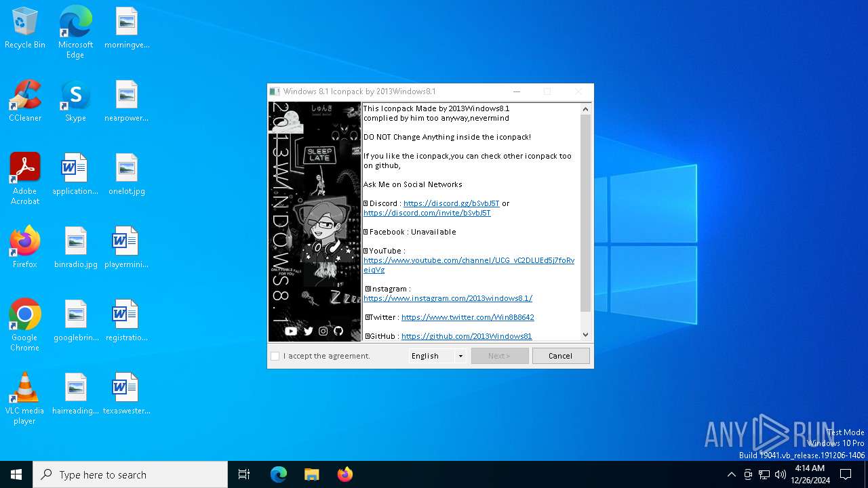868x488 pixels.
Task: Click 'DO NOT Change Anything inside the iconpack!' text
Action: point(447,137)
